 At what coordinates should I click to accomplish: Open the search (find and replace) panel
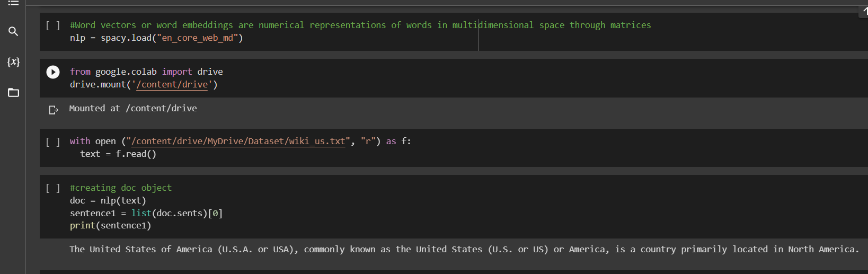(x=13, y=32)
